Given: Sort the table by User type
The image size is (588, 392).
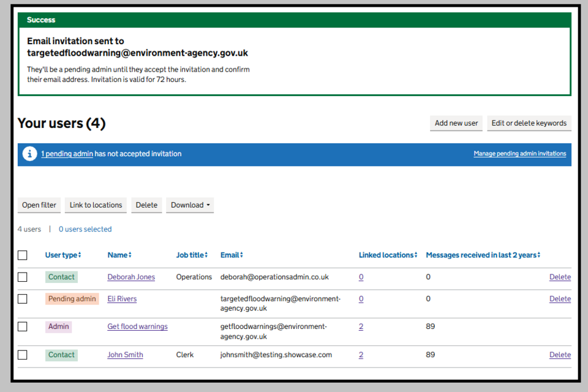Looking at the screenshot, I should 63,255.
